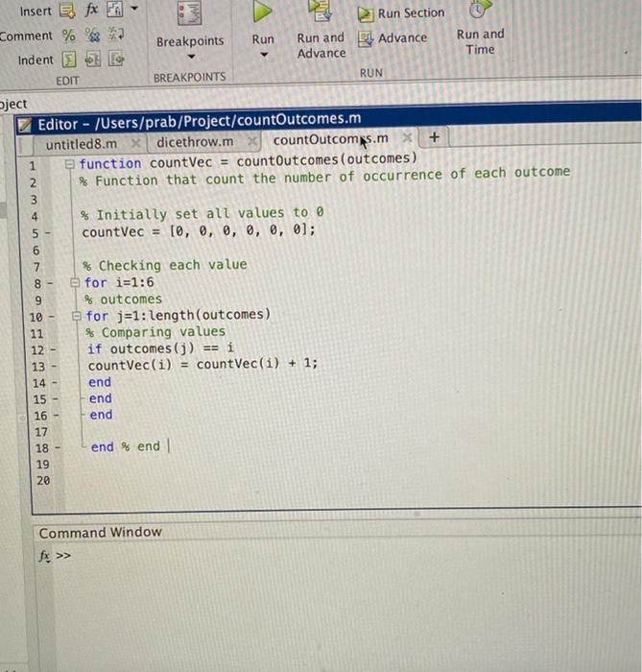Click the increase indent icon

92,60
